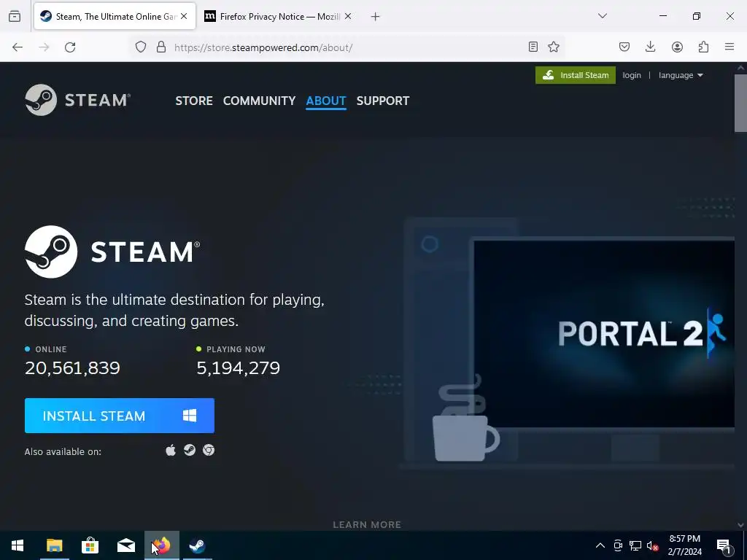Click green Install Steam header button
747x560 pixels.
[576, 75]
